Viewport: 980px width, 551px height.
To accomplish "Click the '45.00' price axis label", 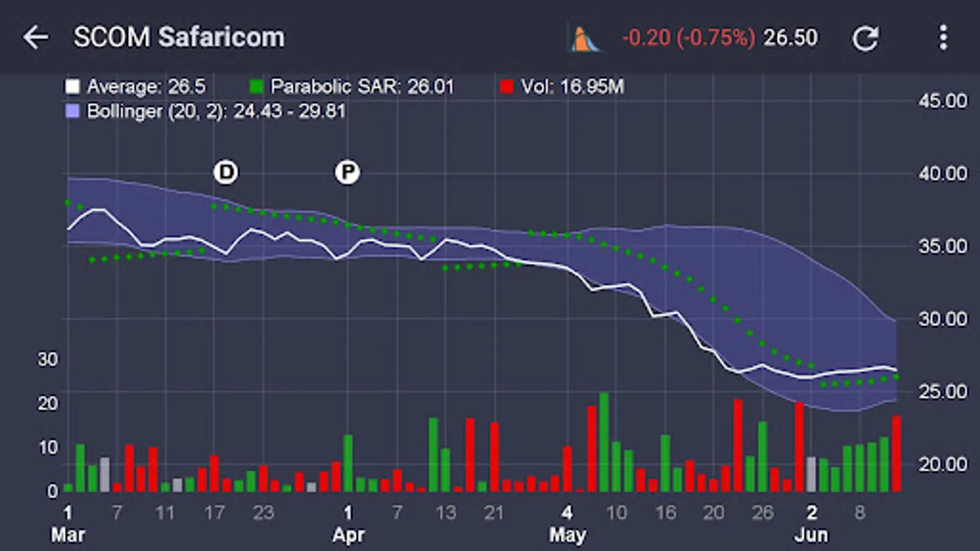I will pos(943,101).
